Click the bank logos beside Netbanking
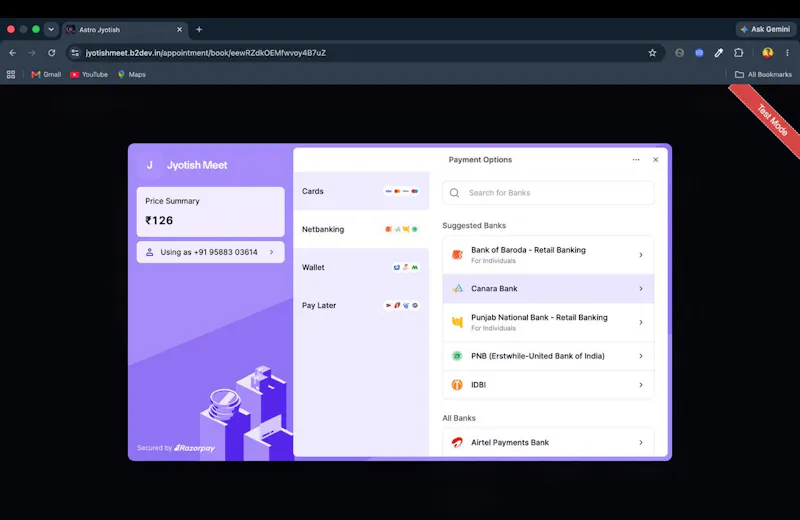800x520 pixels. 402,229
